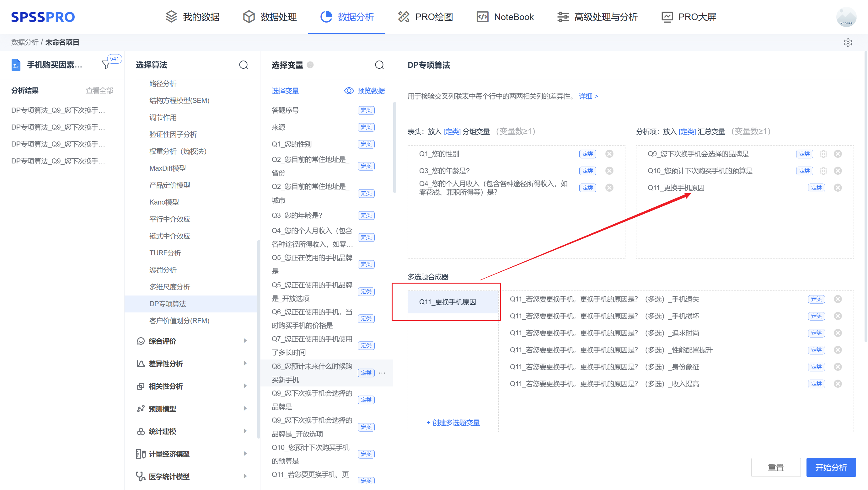
Task: Switch to the 数据处理 tab
Action: (269, 17)
